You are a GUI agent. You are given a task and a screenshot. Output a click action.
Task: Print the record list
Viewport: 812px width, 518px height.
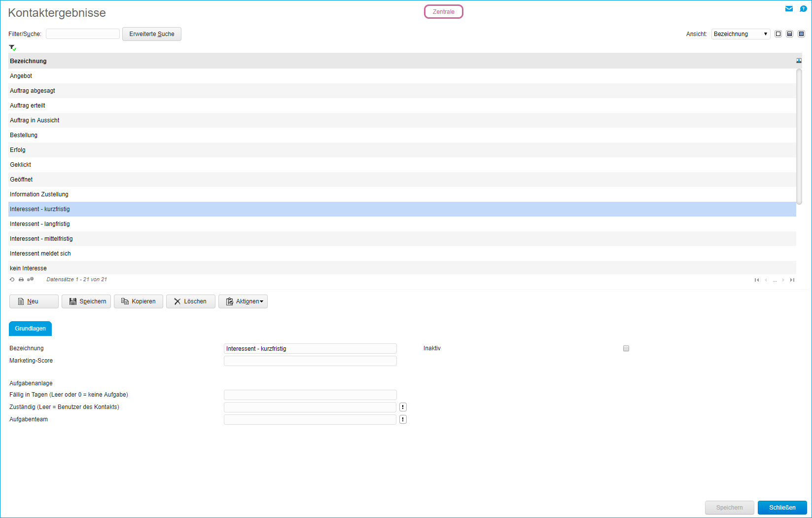[x=21, y=279]
